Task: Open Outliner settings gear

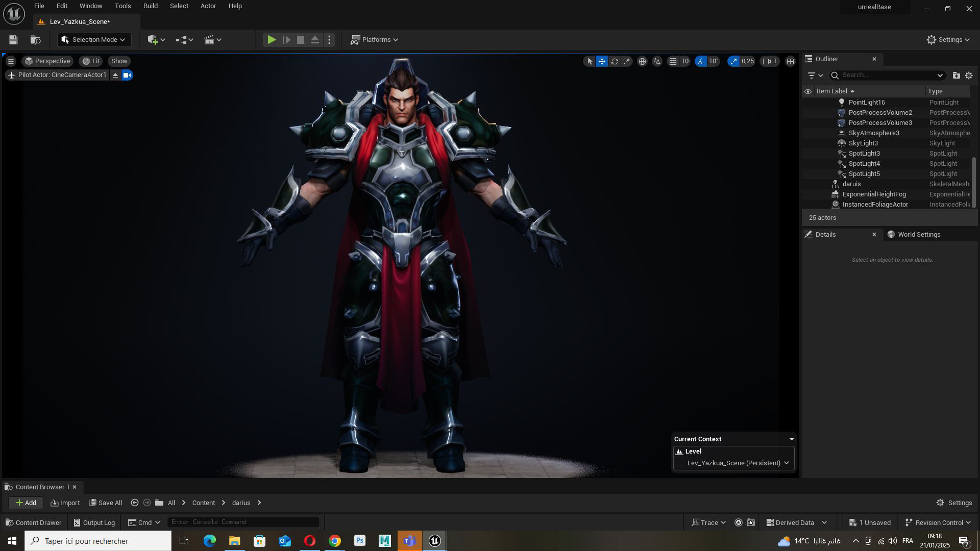Action: pyautogui.click(x=969, y=76)
